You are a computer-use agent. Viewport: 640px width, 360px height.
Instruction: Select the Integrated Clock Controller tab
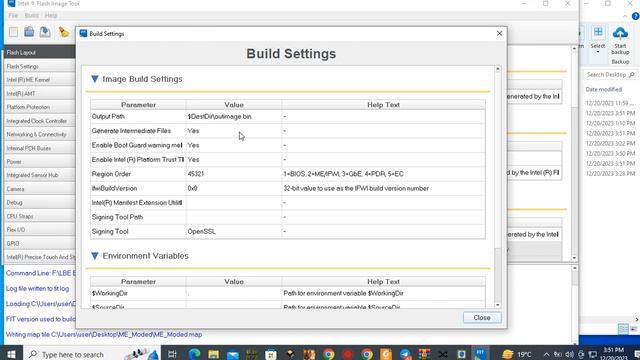coord(40,121)
